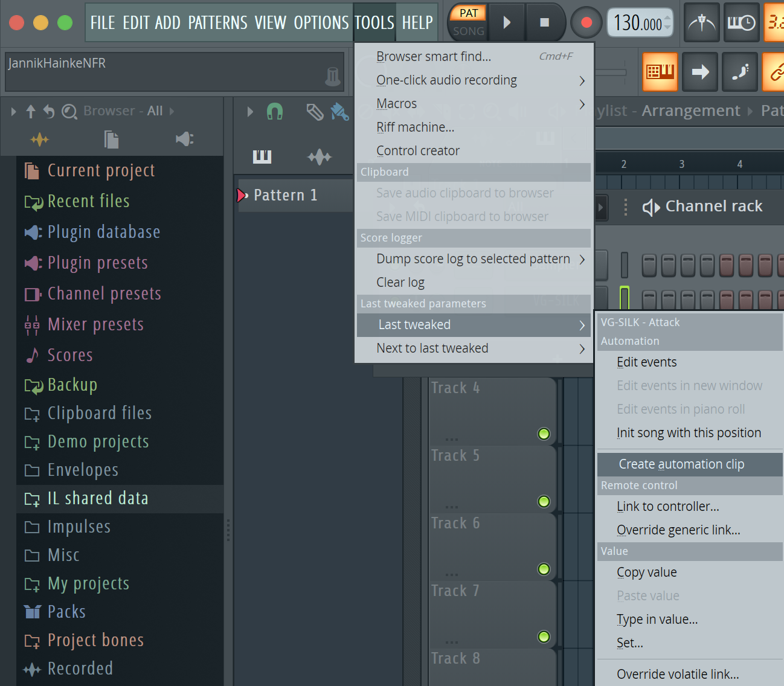Choose Create automation clip
Screen dimensions: 784x686
[x=681, y=464]
